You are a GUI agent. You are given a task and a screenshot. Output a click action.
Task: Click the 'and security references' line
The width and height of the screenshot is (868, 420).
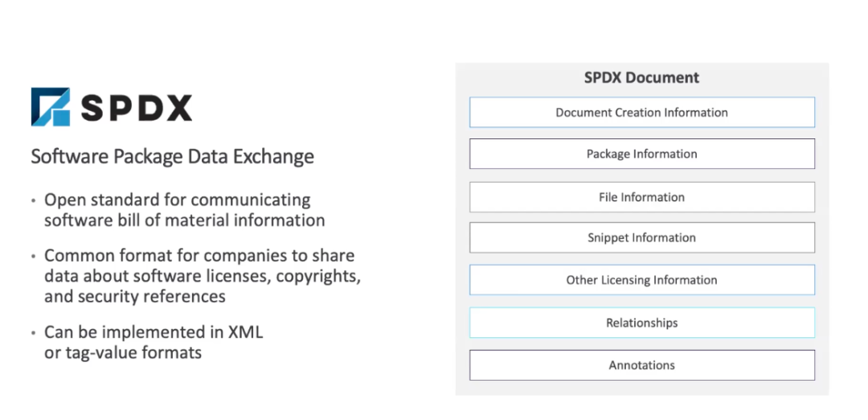135,296
